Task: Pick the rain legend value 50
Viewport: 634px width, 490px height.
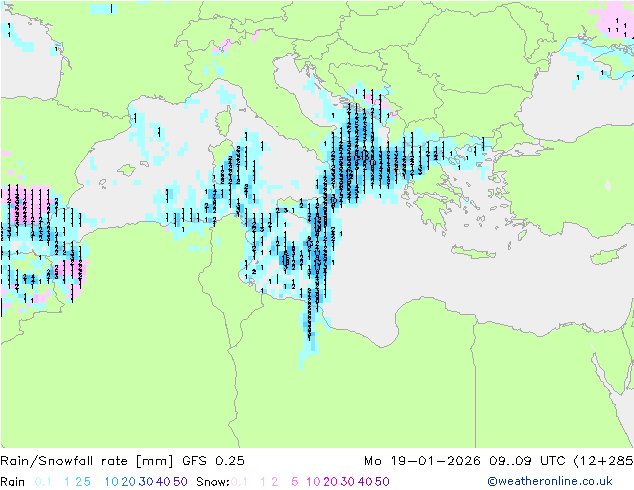Action: tap(180, 482)
